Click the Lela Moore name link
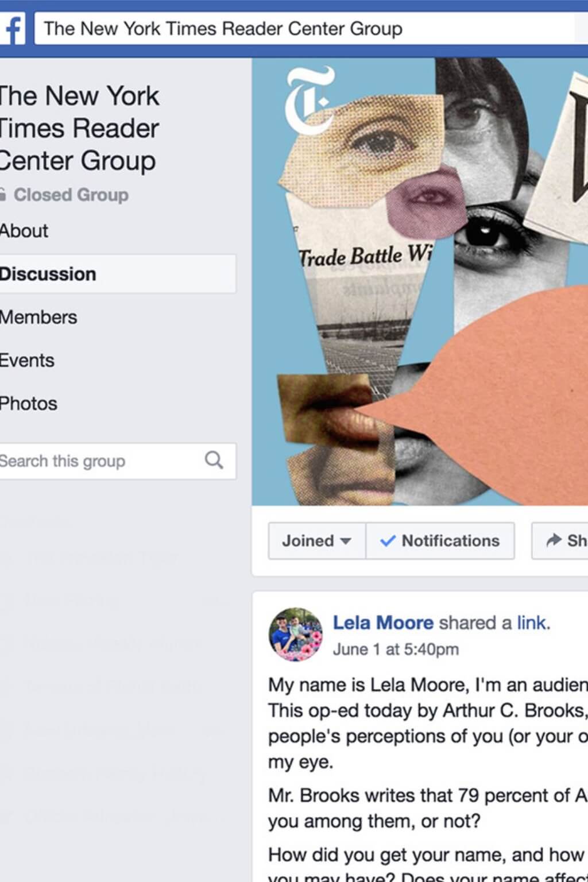 pyautogui.click(x=383, y=623)
